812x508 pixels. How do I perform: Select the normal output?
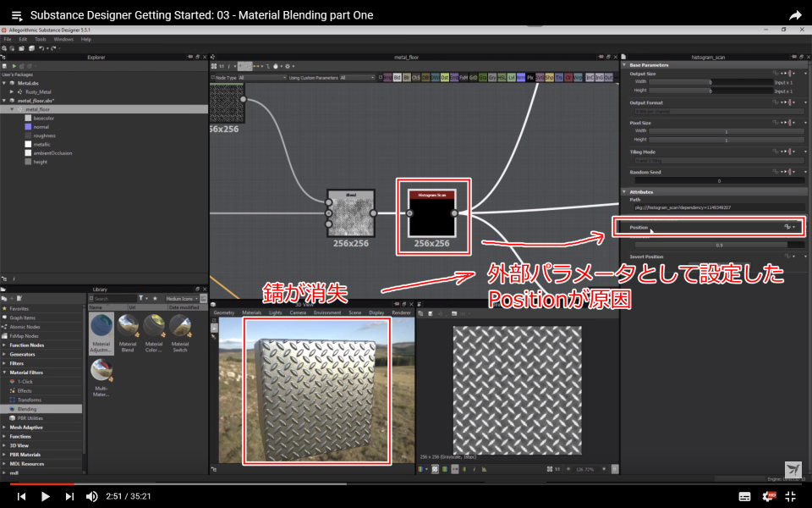[41, 127]
